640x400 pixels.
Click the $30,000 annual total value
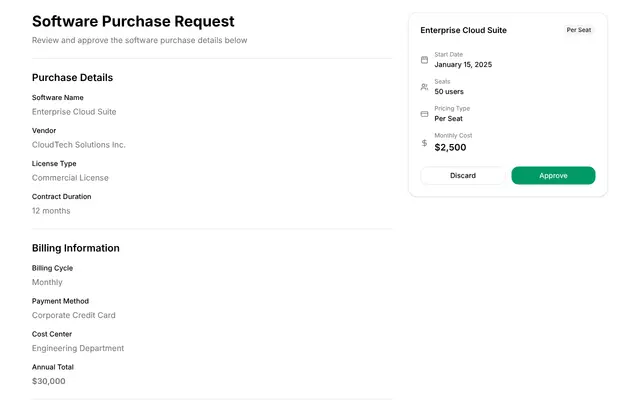tap(49, 381)
